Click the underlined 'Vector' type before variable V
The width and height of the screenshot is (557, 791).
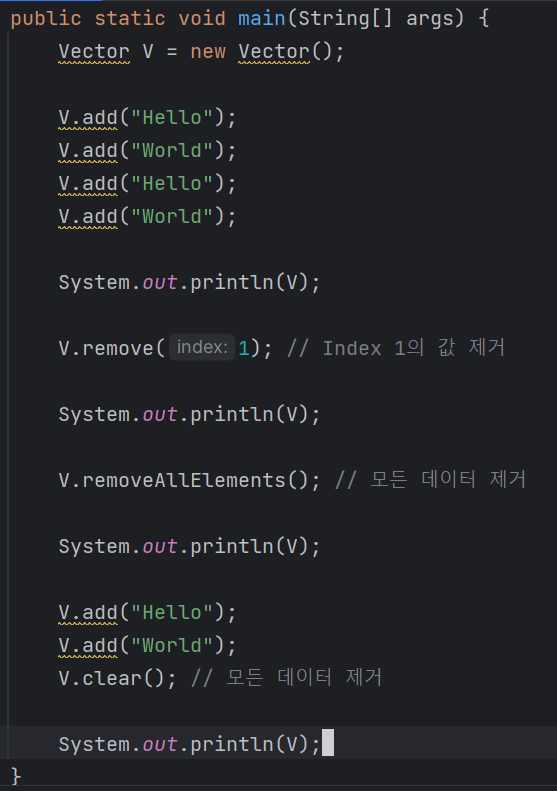click(94, 51)
